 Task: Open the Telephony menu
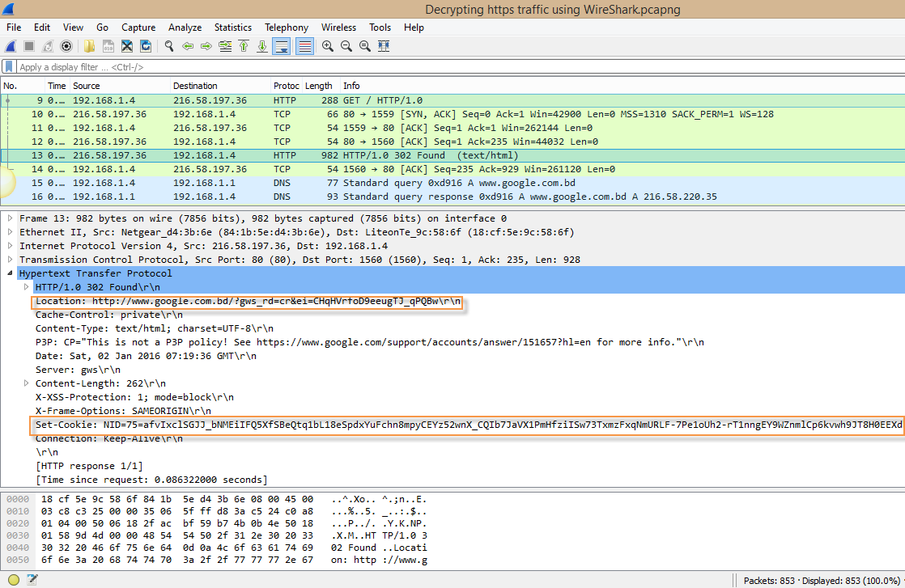point(287,27)
